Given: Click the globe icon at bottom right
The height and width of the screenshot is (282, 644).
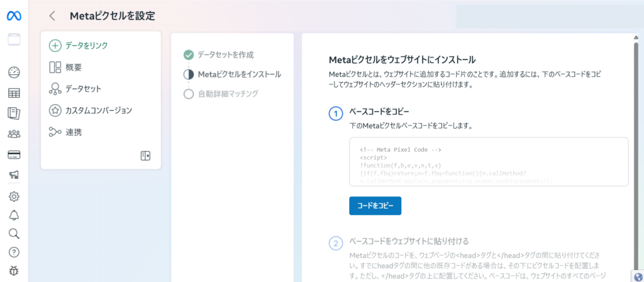Looking at the screenshot, I should 638,277.
